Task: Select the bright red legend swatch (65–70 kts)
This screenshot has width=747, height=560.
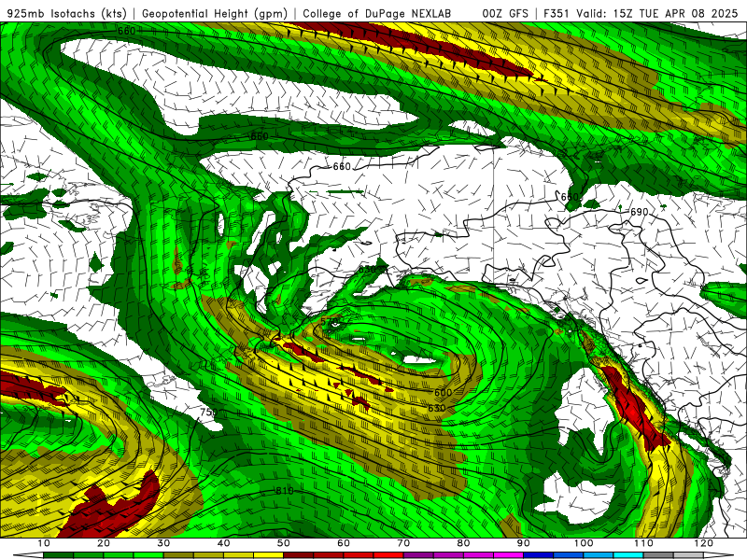Action: click(x=388, y=555)
